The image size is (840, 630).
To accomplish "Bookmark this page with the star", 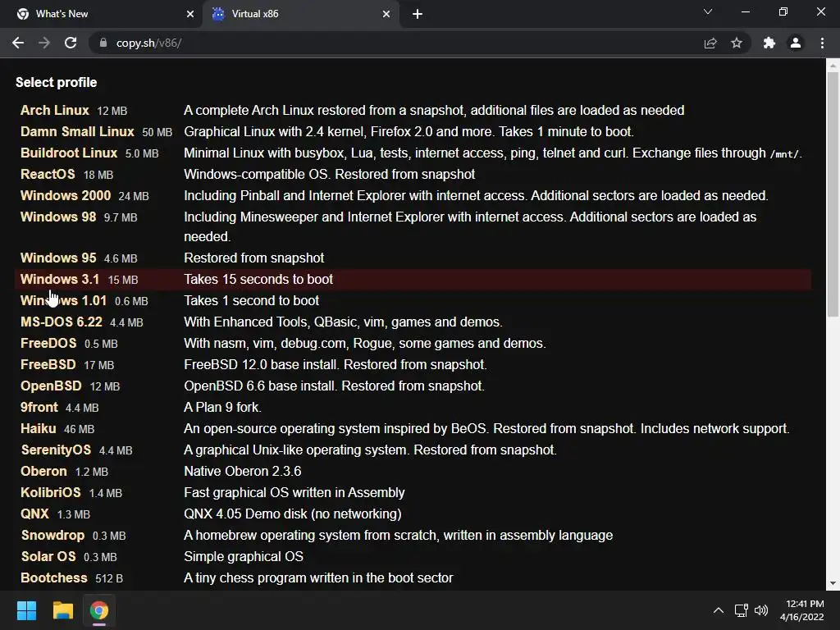I will pyautogui.click(x=737, y=43).
